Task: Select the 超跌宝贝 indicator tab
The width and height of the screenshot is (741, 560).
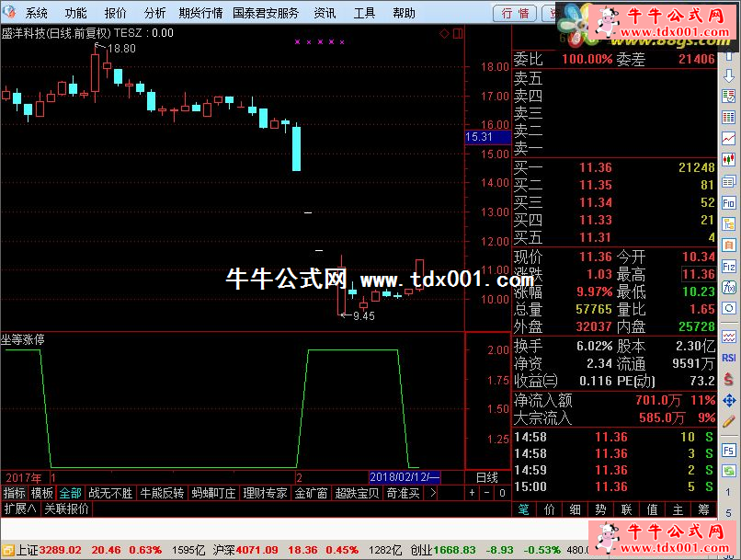Action: [x=358, y=493]
